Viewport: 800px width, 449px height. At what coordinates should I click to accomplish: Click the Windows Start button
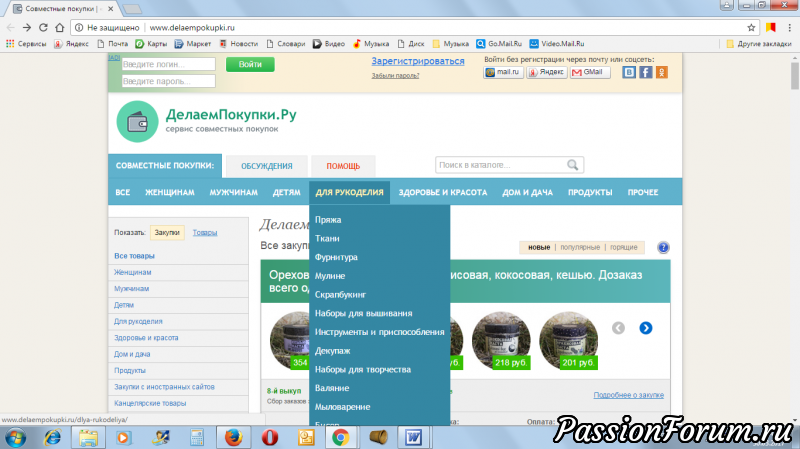tap(15, 438)
